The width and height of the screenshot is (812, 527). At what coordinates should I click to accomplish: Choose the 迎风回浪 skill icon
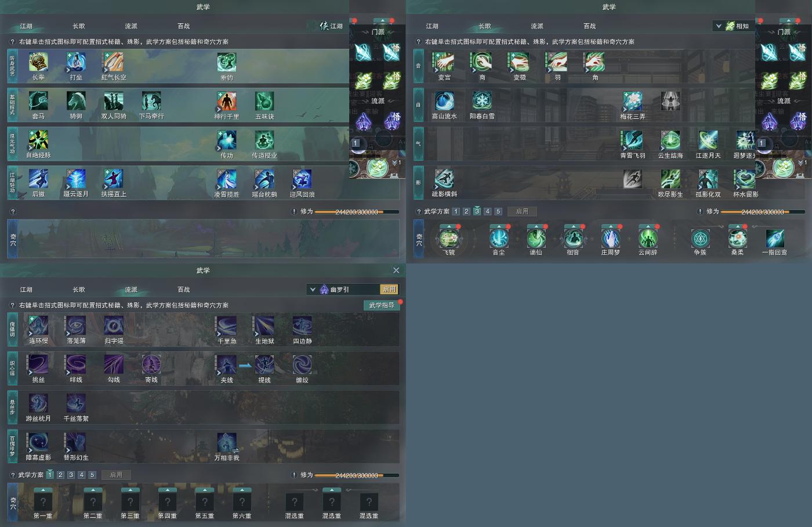pyautogui.click(x=302, y=179)
